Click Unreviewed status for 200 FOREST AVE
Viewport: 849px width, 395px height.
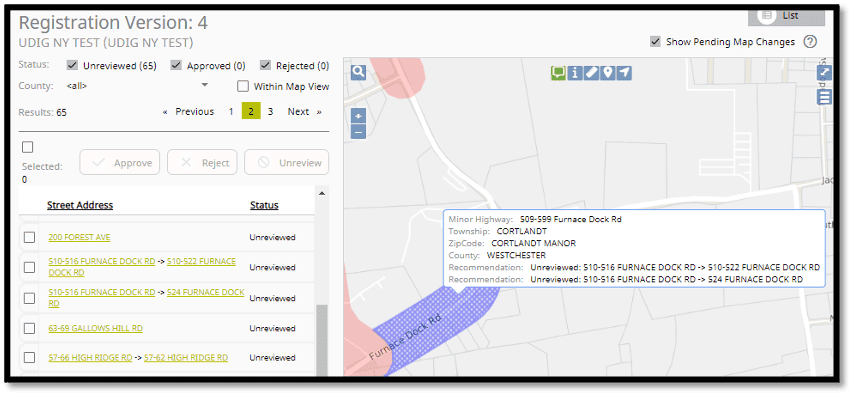(x=272, y=238)
